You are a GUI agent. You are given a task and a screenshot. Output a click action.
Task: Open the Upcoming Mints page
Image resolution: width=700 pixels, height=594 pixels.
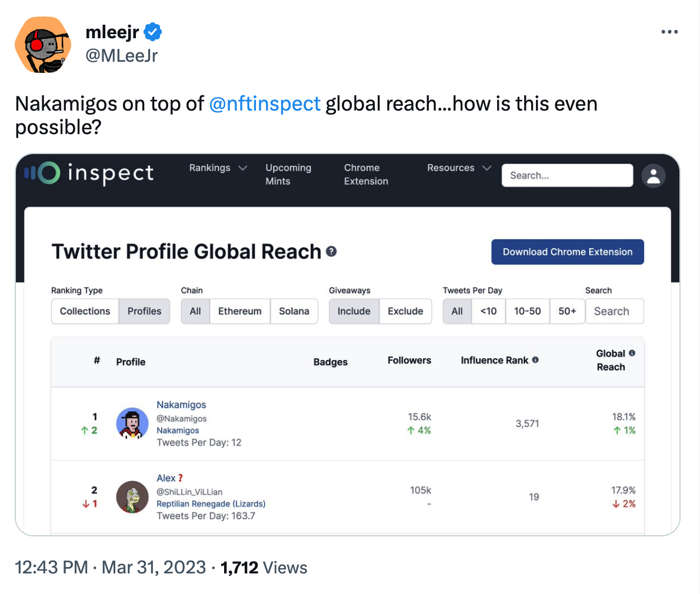coord(288,174)
